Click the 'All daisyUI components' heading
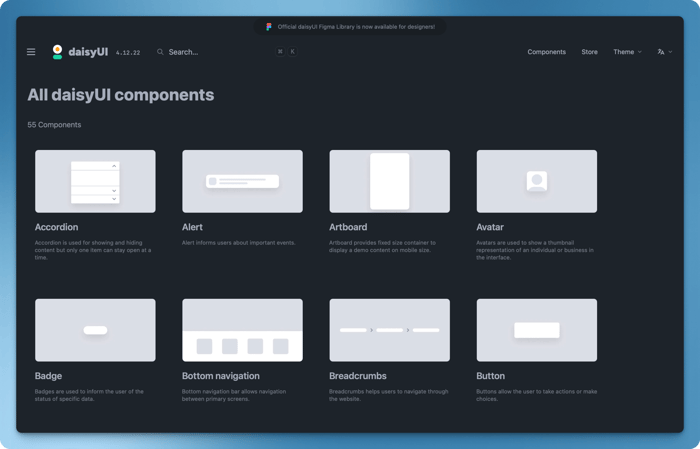Screen dimensions: 700x449 tap(121, 95)
